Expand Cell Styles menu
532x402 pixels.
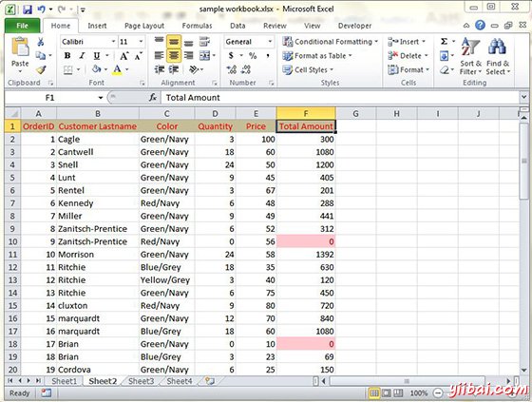(308, 69)
